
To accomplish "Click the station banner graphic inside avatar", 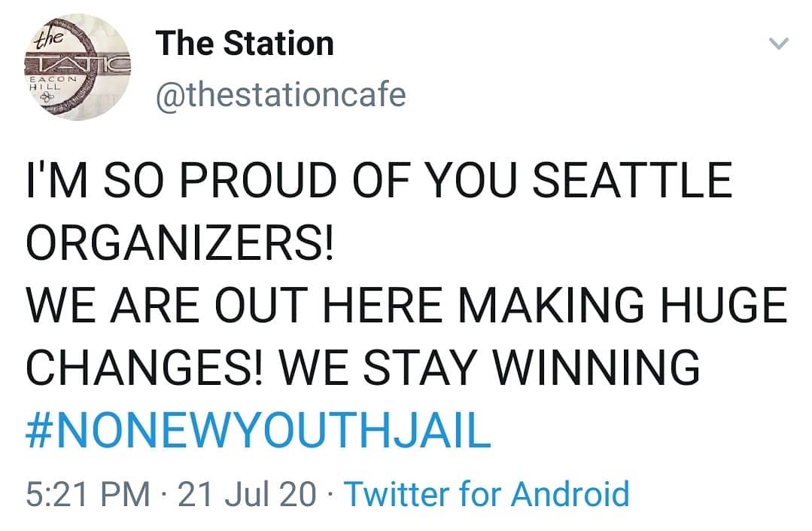I will (78, 65).
